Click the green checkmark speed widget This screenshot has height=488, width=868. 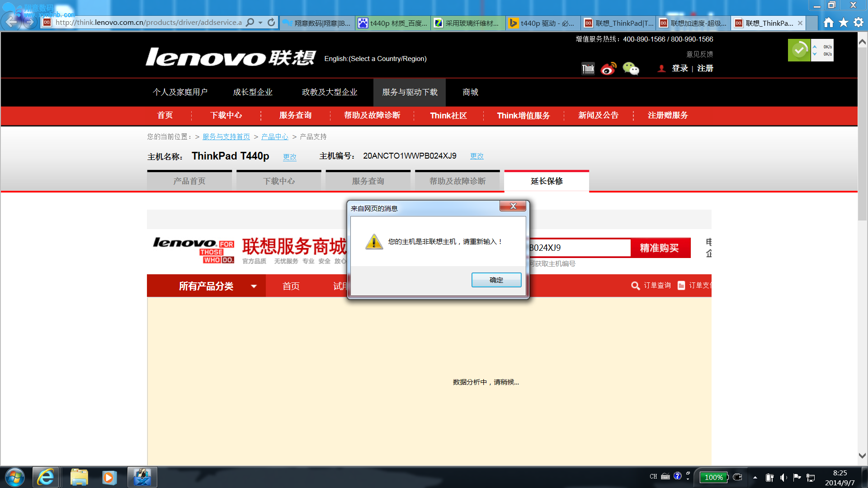[799, 50]
